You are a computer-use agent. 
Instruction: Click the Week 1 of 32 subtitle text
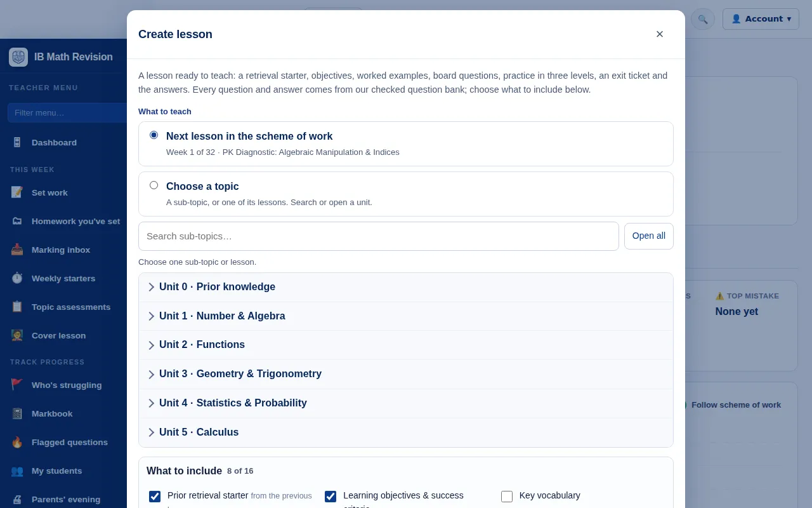coord(283,152)
